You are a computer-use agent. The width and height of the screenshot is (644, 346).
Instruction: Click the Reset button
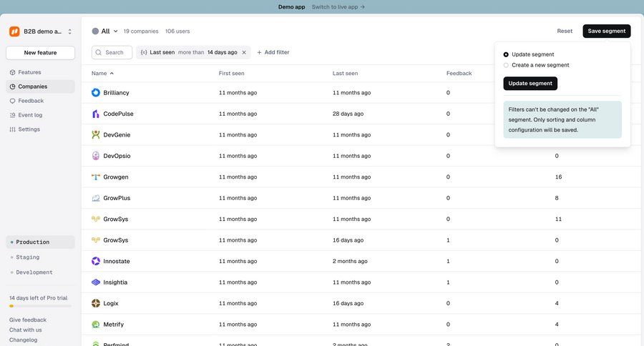pos(565,31)
